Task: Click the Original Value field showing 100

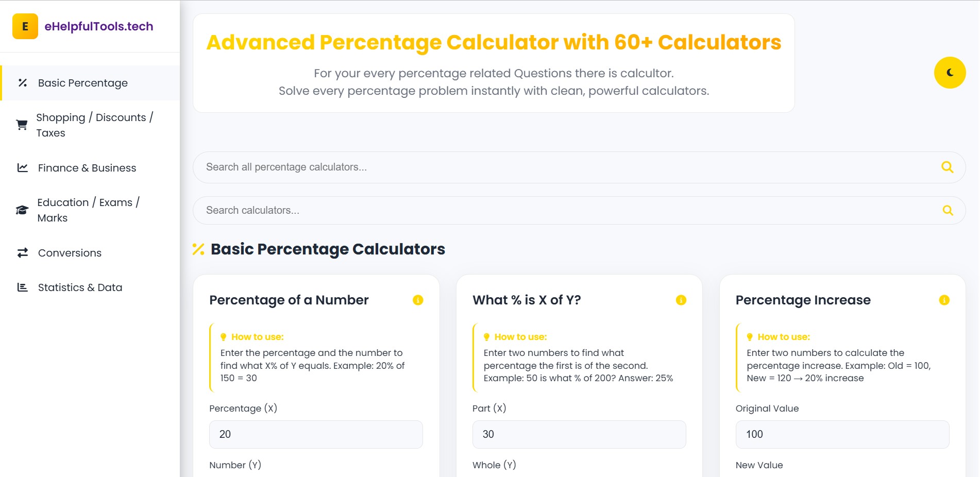Action: (x=842, y=434)
